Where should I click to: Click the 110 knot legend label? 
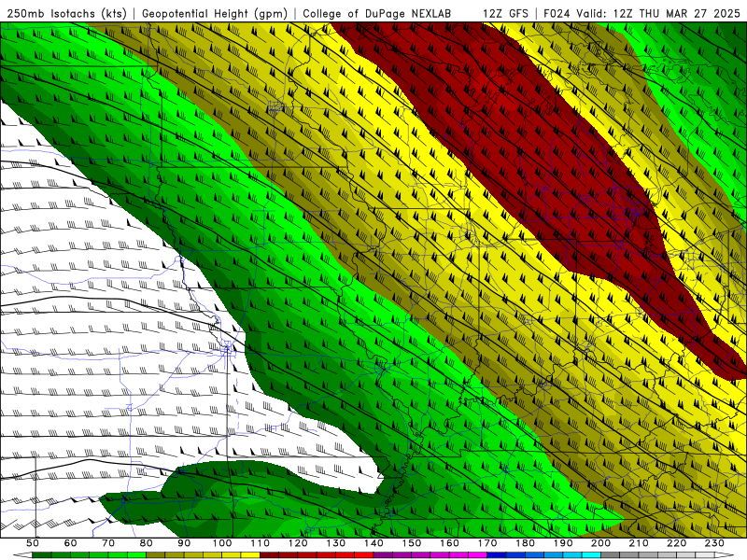tap(261, 543)
